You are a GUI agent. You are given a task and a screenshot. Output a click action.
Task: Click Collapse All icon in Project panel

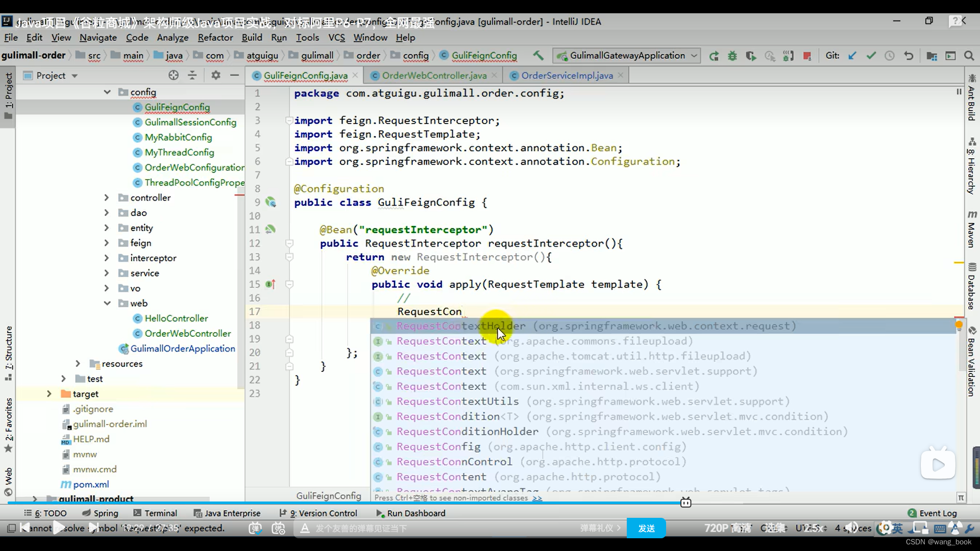click(x=192, y=76)
